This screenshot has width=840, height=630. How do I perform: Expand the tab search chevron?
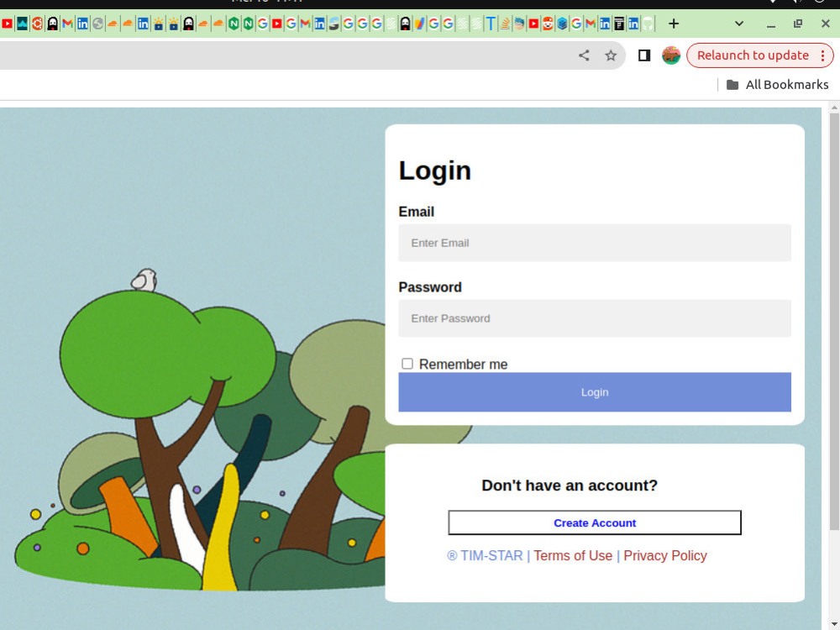pyautogui.click(x=738, y=24)
